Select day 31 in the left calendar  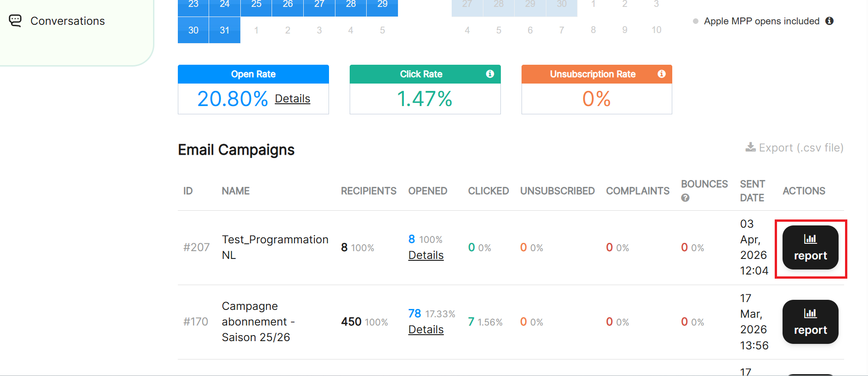click(x=225, y=30)
